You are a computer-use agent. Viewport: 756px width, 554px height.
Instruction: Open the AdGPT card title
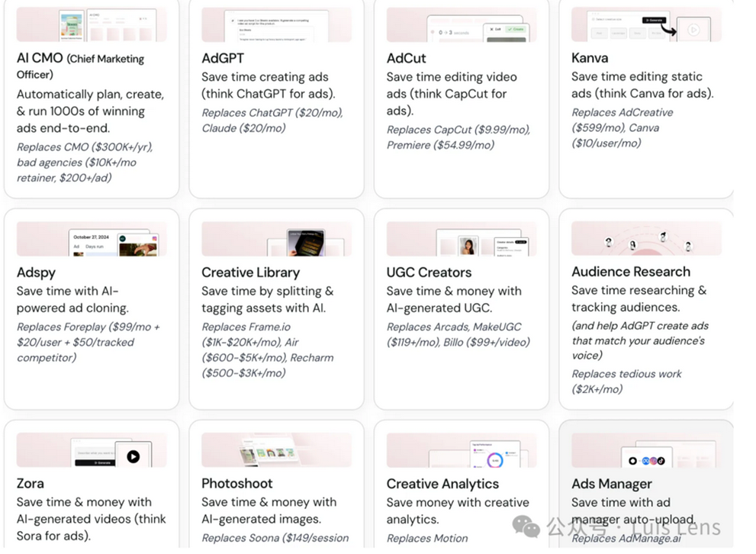pos(221,58)
